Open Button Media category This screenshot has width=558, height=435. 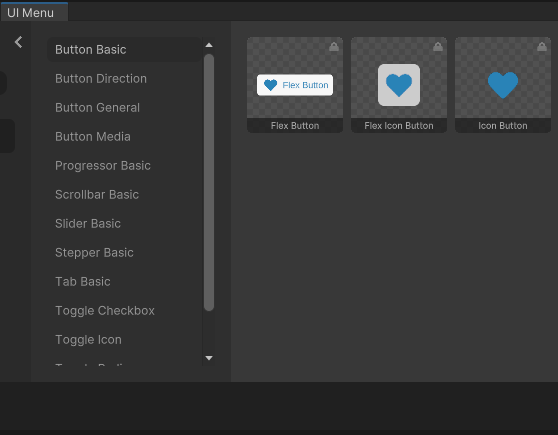click(93, 137)
